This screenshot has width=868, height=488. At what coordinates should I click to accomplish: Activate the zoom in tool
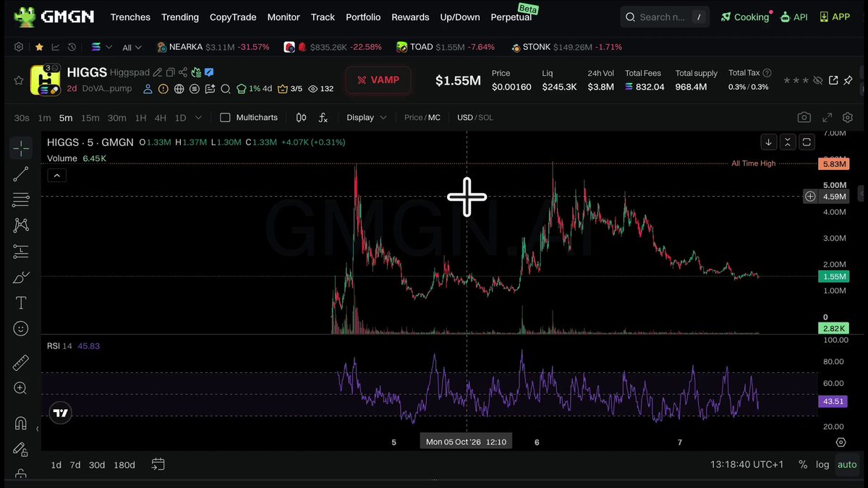point(21,388)
